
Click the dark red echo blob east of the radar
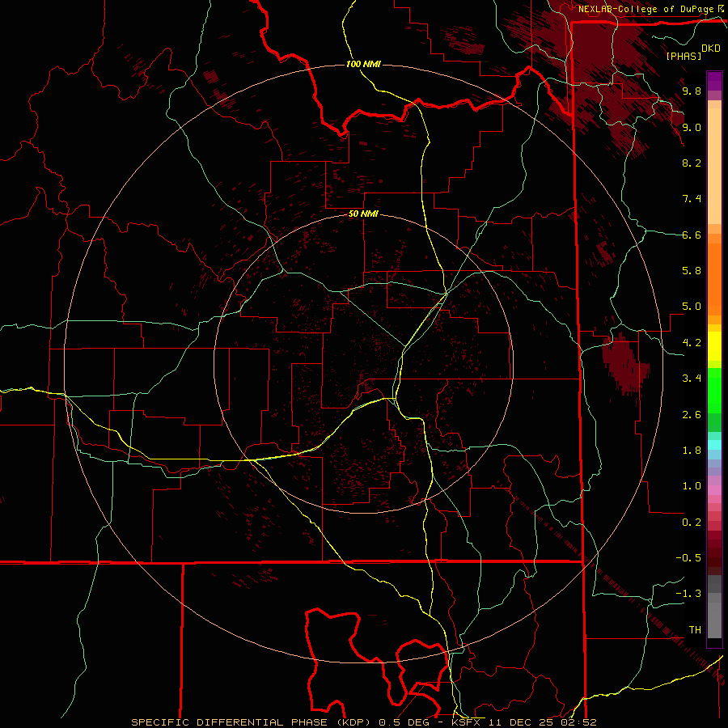tap(624, 363)
